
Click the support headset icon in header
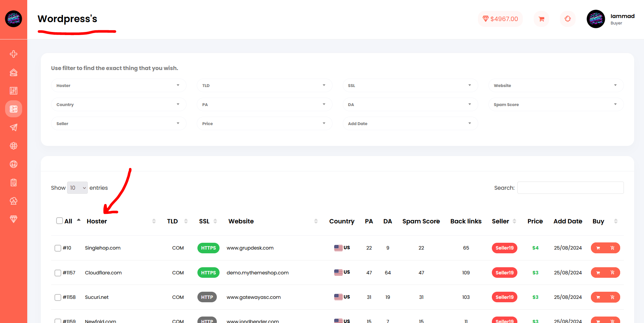point(568,19)
